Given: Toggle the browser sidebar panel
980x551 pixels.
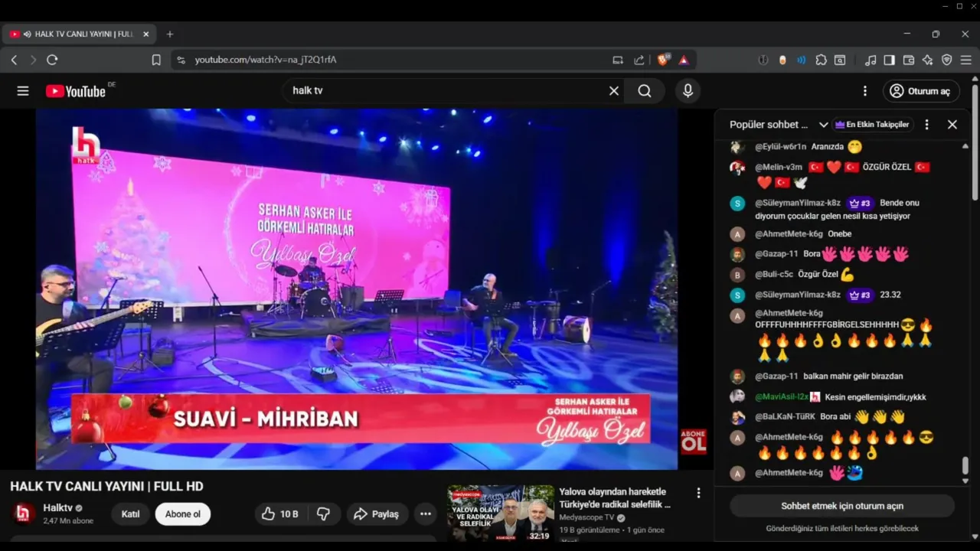Looking at the screenshot, I should pyautogui.click(x=889, y=60).
